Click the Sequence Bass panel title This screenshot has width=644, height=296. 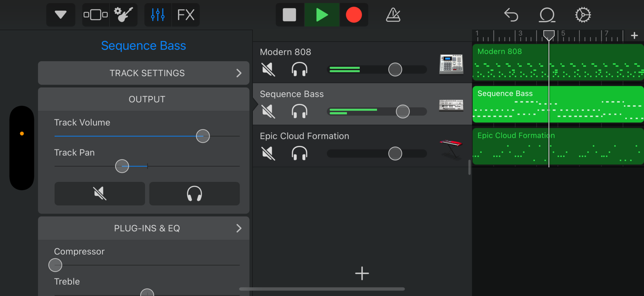pos(144,45)
